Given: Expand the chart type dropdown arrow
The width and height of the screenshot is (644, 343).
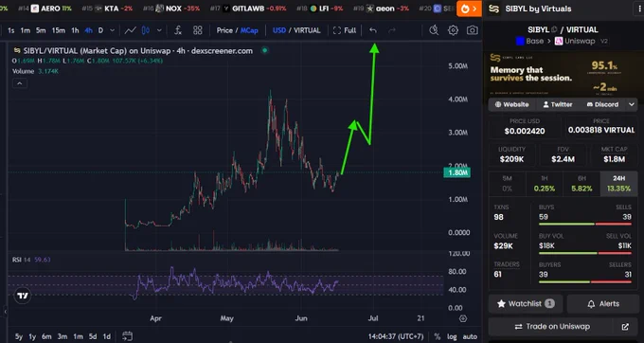Looking at the screenshot, I should [x=159, y=30].
